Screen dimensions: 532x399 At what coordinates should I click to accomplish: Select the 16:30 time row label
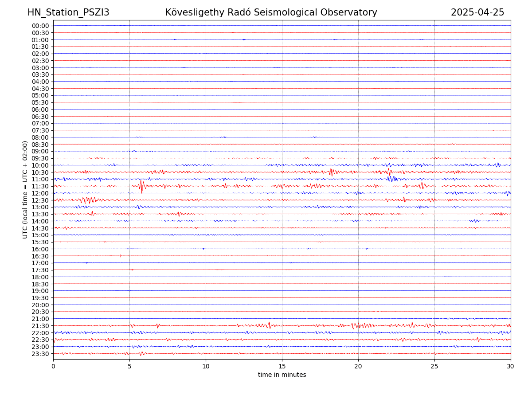pos(40,256)
